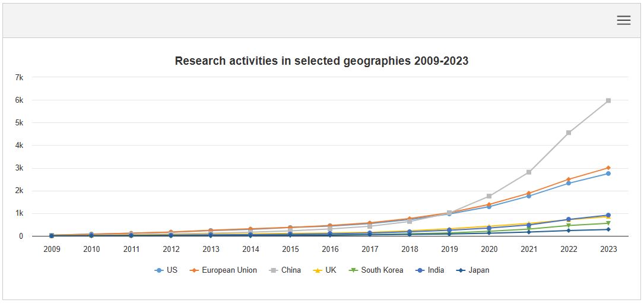The image size is (644, 306).
Task: Open the chart hamburger context menu
Action: tap(623, 20)
